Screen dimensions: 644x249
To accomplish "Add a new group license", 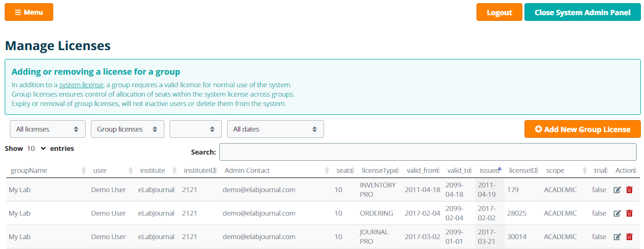I will coord(582,129).
